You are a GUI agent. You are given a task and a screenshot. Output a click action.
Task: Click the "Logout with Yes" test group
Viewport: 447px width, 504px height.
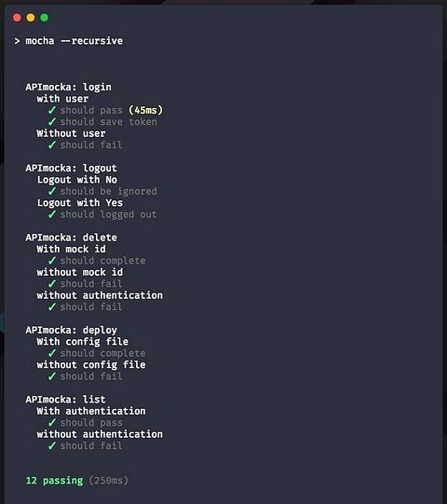[80, 203]
